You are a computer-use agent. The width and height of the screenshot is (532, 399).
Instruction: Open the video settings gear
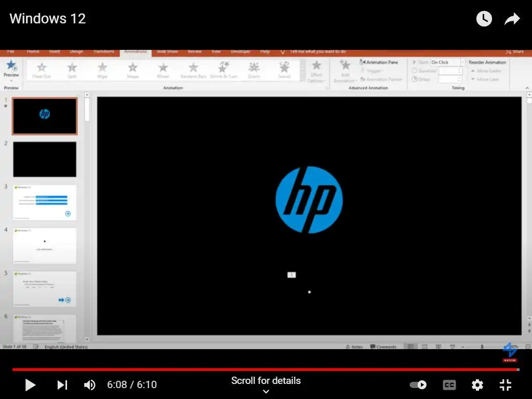pyautogui.click(x=477, y=385)
